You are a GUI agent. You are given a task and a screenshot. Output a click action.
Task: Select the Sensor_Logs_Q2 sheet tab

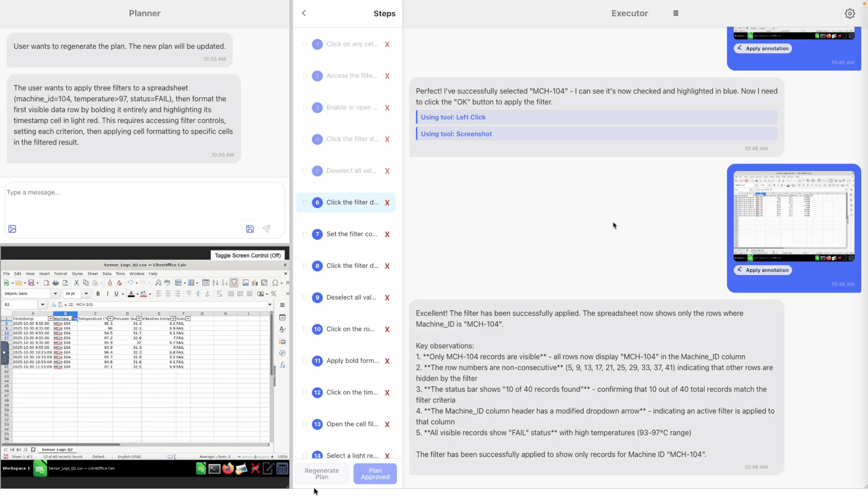(57, 450)
